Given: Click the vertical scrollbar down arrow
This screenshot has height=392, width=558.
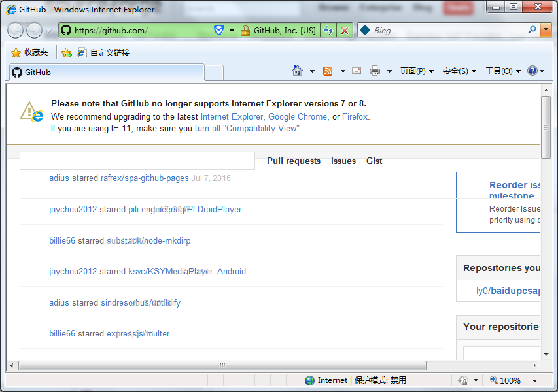Looking at the screenshot, I should 546,354.
